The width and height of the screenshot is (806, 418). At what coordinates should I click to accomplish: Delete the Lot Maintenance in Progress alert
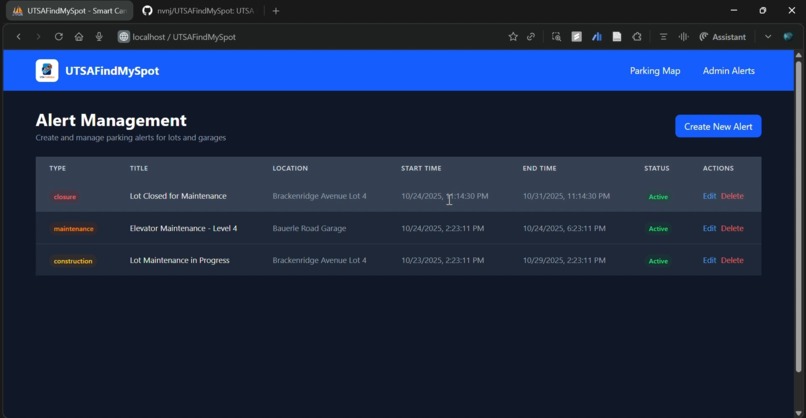coord(732,260)
